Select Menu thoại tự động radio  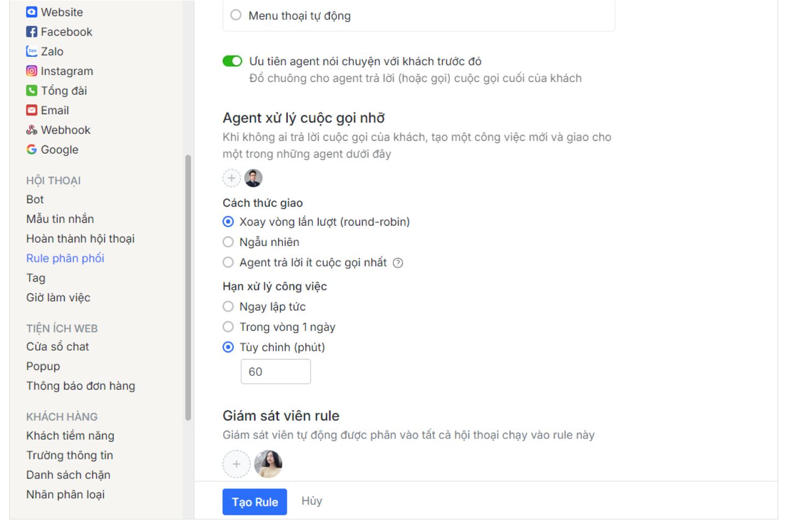click(236, 15)
